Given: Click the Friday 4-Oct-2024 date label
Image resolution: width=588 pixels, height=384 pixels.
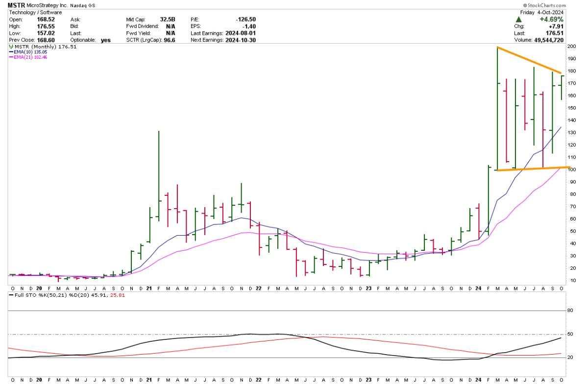Looking at the screenshot, I should tap(548, 12).
